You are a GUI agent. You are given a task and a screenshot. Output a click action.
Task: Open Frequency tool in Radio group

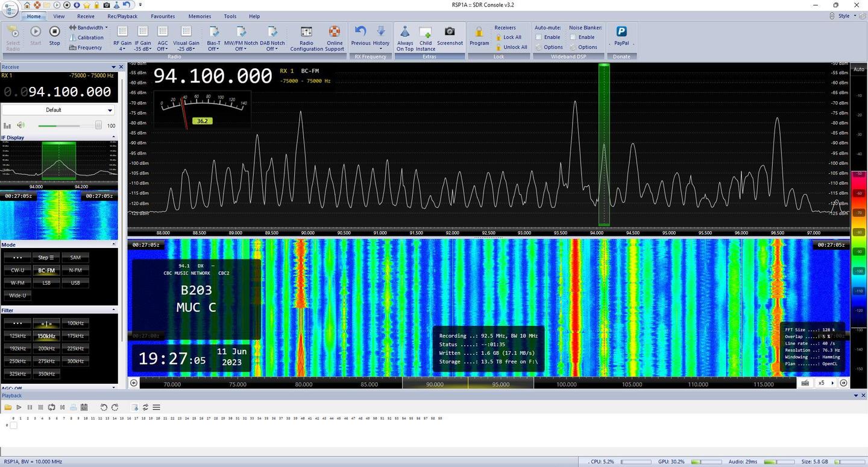click(x=86, y=47)
